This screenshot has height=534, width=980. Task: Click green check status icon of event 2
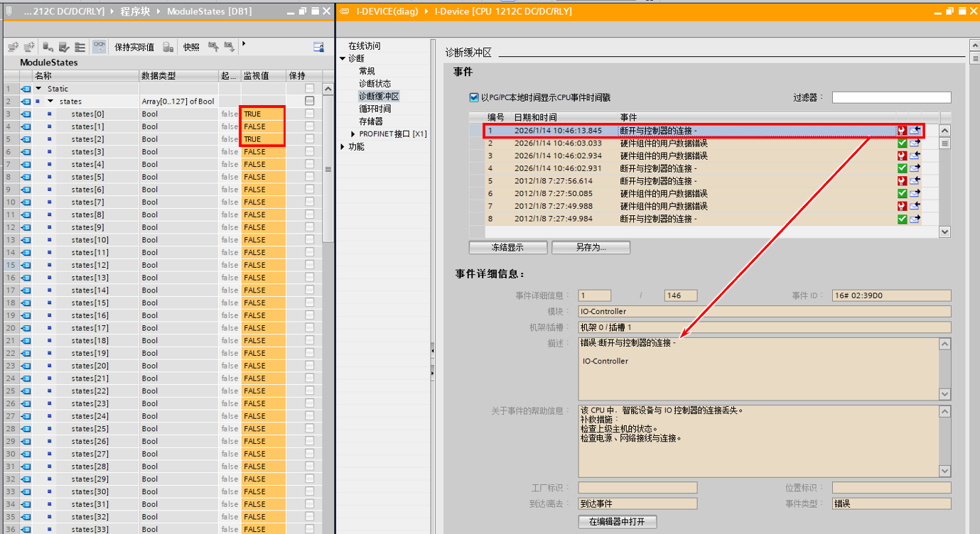point(902,143)
